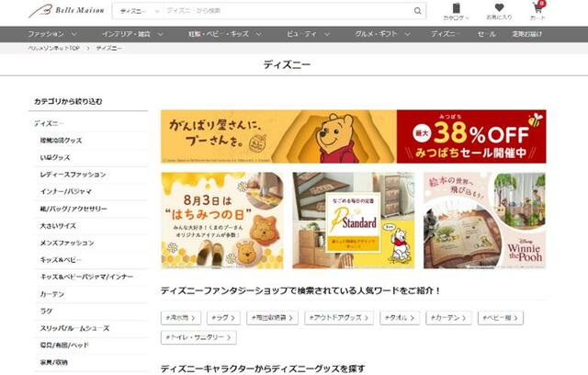Screen dimensions: 588x375
Task: Click the search magnifier icon
Action: [417, 11]
